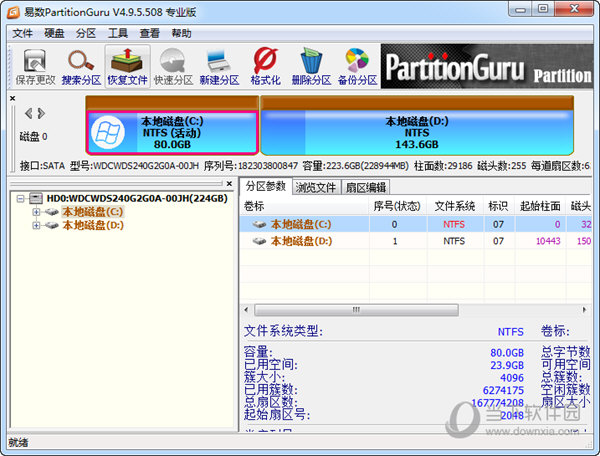Launch the 恢复文件 file recovery tool

(x=127, y=66)
